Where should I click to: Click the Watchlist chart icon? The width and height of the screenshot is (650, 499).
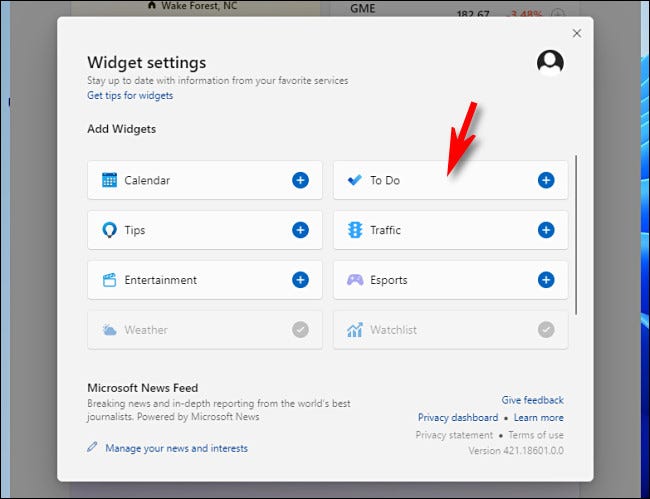pos(355,330)
